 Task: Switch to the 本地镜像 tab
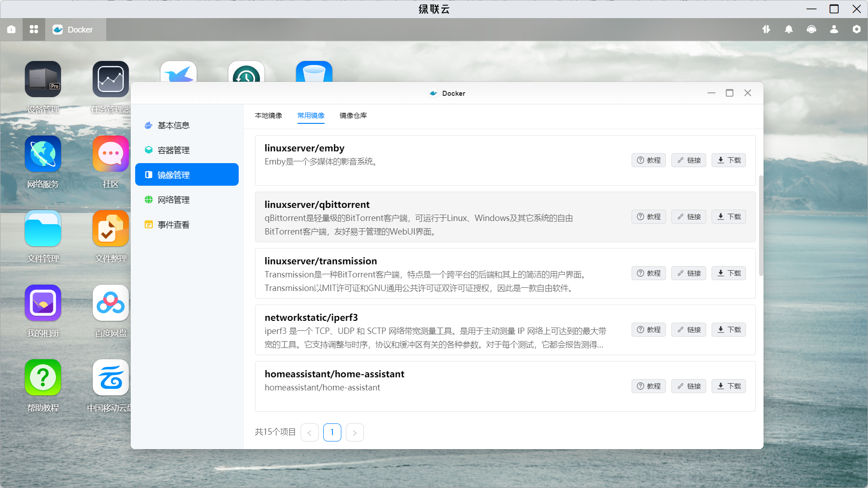268,116
